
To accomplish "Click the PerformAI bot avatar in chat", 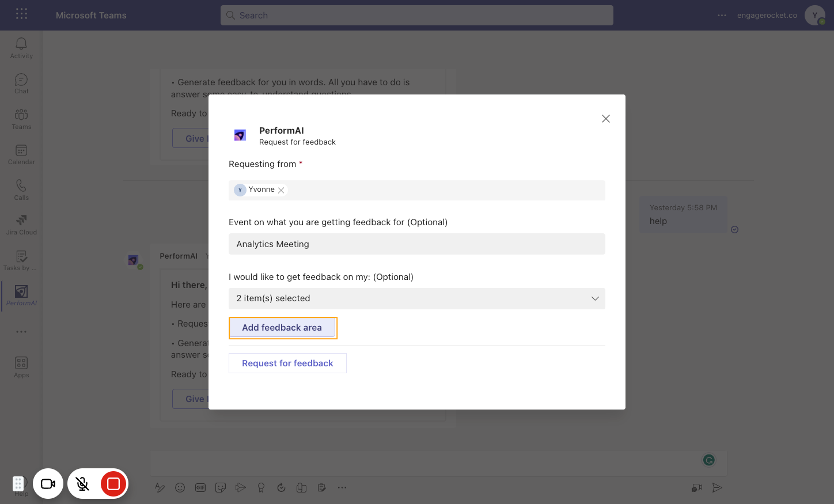I will [134, 260].
